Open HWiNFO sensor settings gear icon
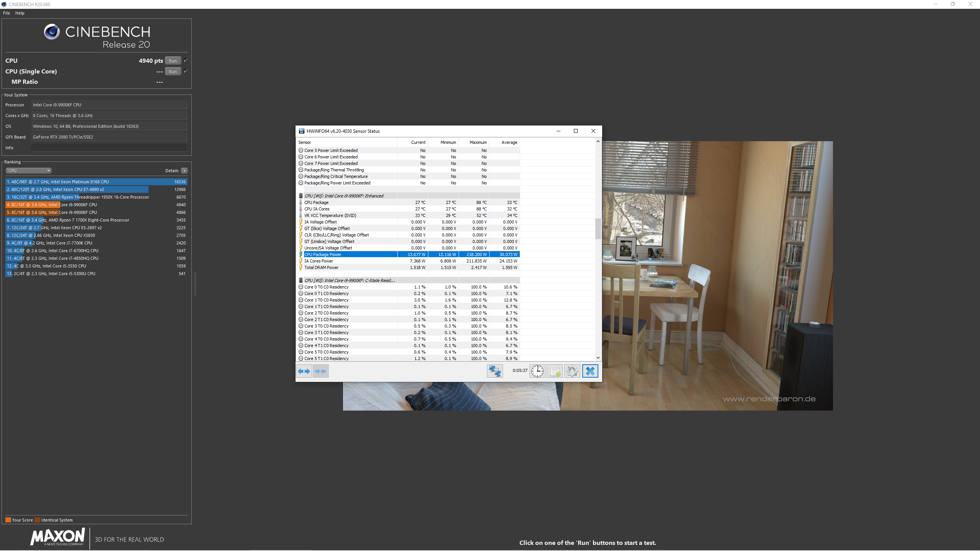Image resolution: width=980 pixels, height=551 pixels. pos(572,371)
